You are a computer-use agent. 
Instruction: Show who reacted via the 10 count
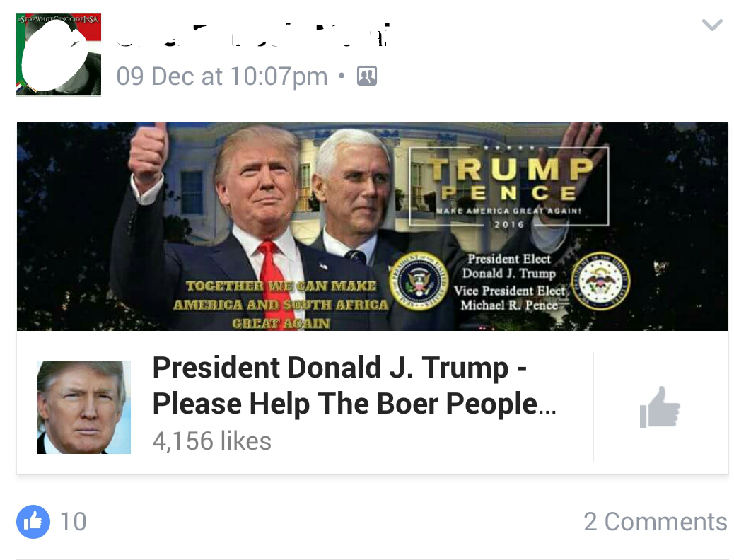(x=74, y=522)
